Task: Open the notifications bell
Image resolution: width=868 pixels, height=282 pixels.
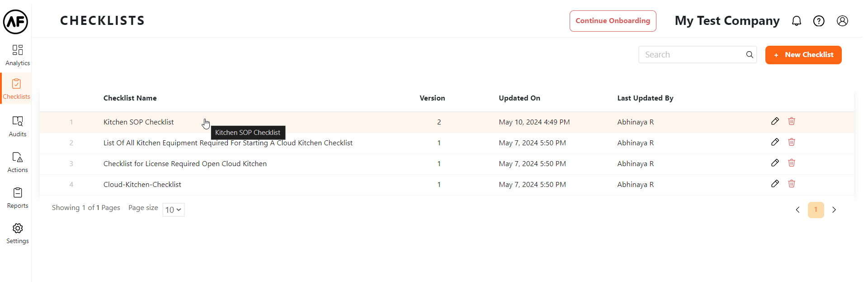Action: pos(797,21)
